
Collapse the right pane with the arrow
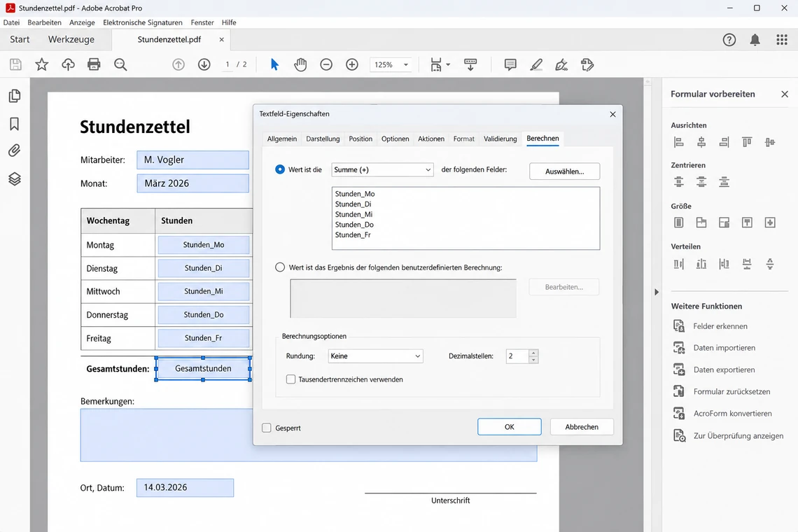coord(657,292)
